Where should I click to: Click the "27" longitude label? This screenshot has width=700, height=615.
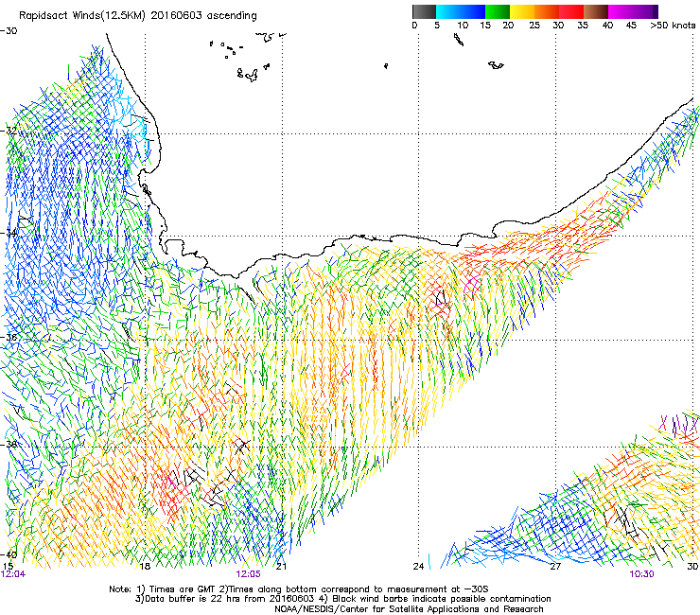coord(555,566)
